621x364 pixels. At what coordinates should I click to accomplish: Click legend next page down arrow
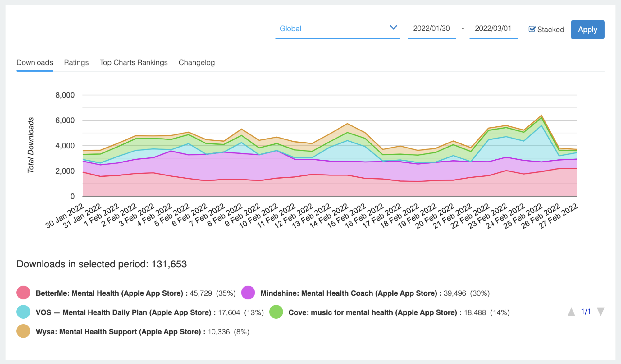[600, 312]
